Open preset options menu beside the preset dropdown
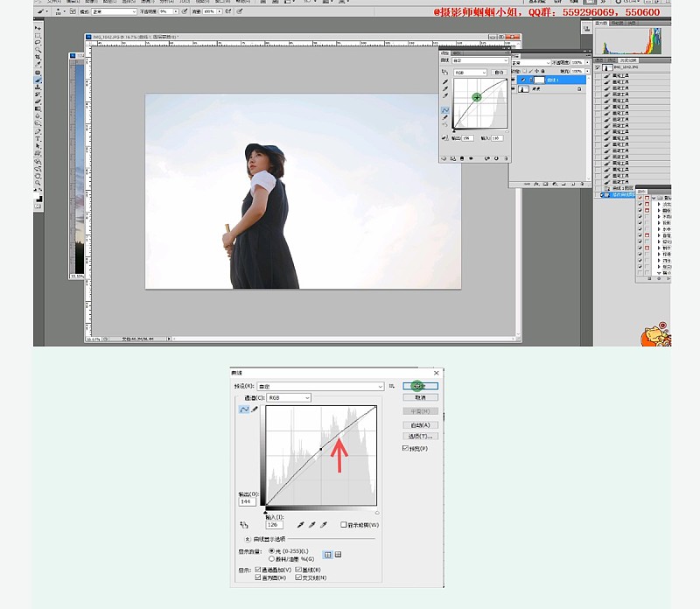The height and width of the screenshot is (609, 700). pyautogui.click(x=391, y=386)
